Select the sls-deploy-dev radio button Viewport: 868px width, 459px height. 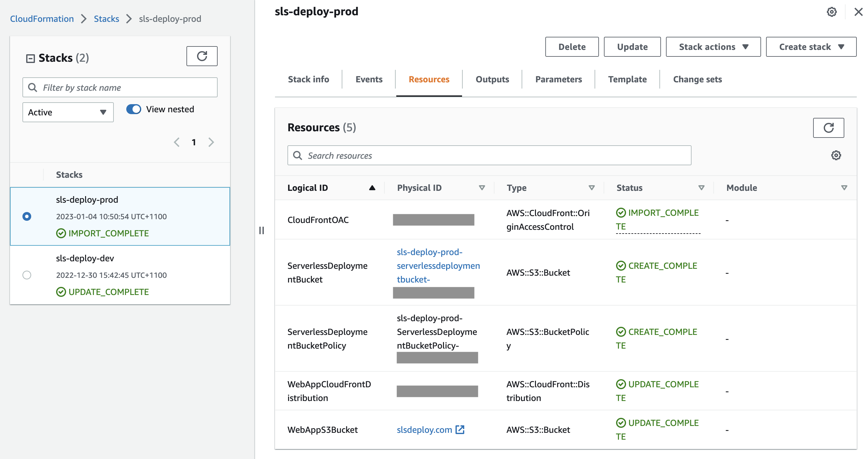tap(26, 275)
